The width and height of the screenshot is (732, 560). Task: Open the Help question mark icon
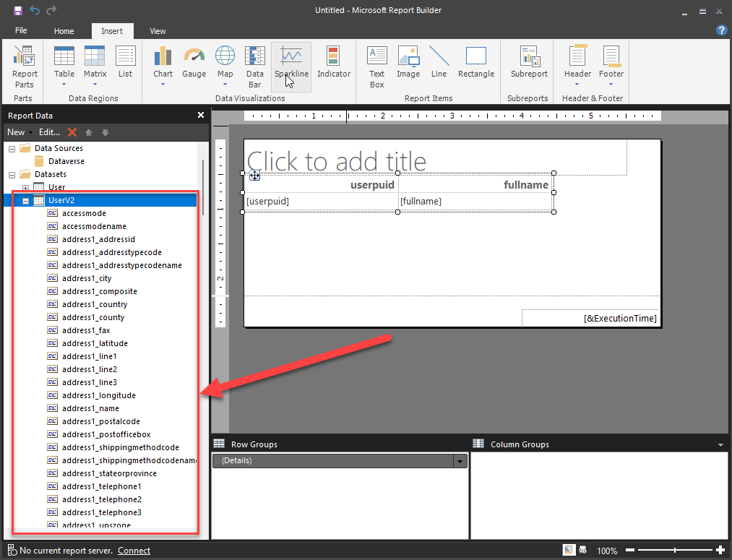[x=721, y=30]
